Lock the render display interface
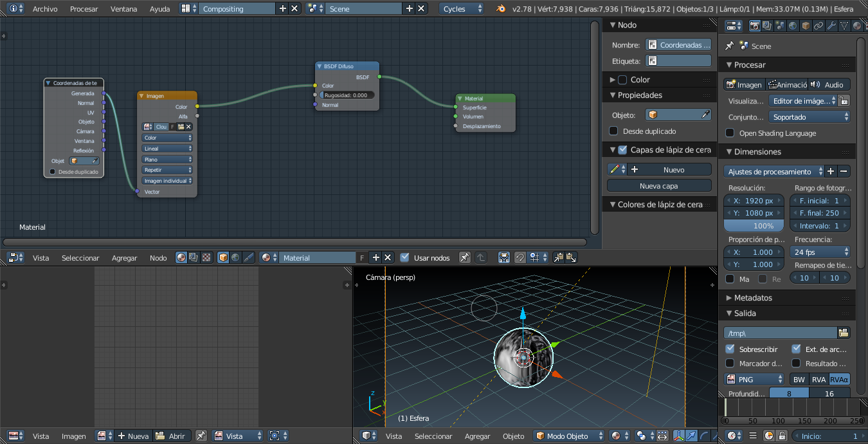868x444 pixels. [844, 101]
